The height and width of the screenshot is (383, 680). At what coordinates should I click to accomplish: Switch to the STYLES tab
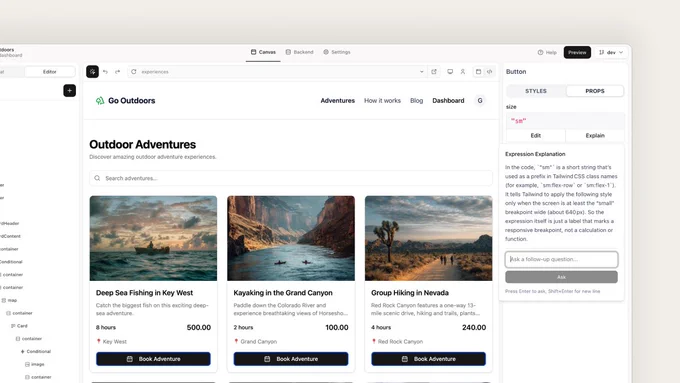pos(536,91)
